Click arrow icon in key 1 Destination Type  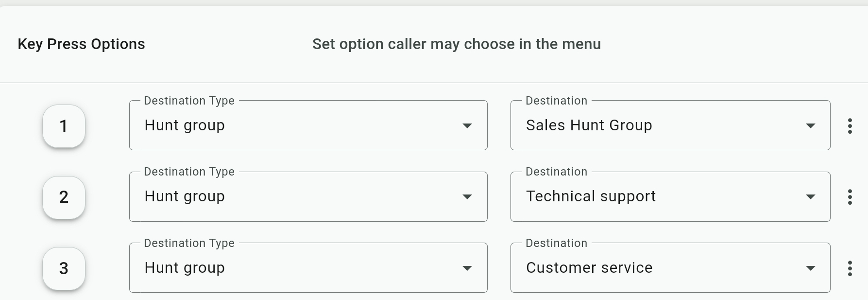pos(467,126)
